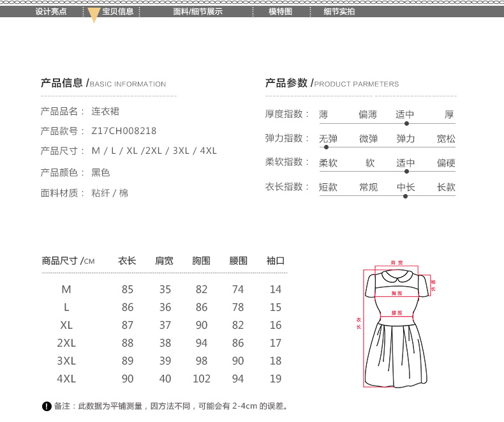Open the 面料/细节展示 tab
504x422 pixels.
coord(198,11)
